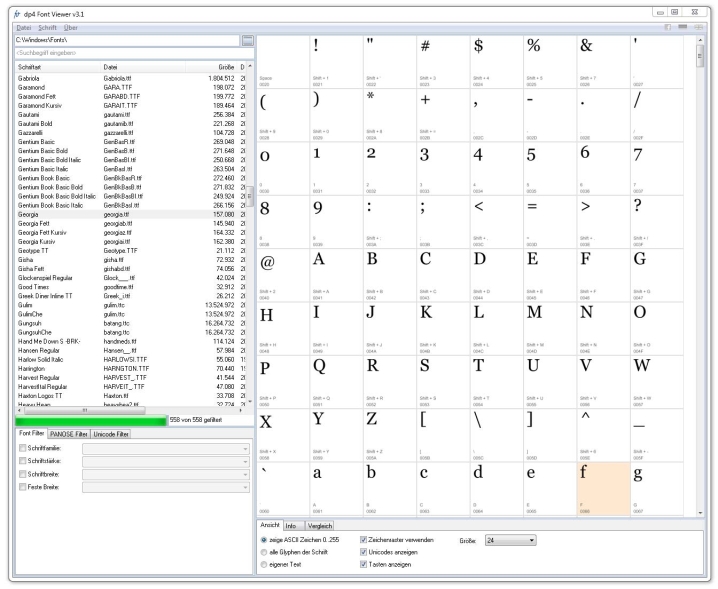Click the Suchbegriff search input field
This screenshot has height=589, width=718.
(120, 51)
